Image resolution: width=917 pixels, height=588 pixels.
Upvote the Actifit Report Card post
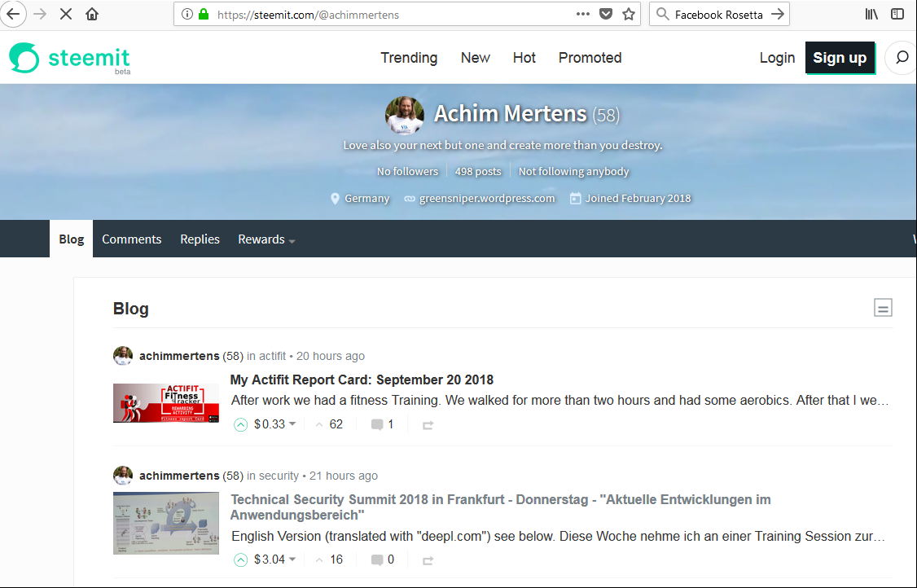[x=241, y=425]
